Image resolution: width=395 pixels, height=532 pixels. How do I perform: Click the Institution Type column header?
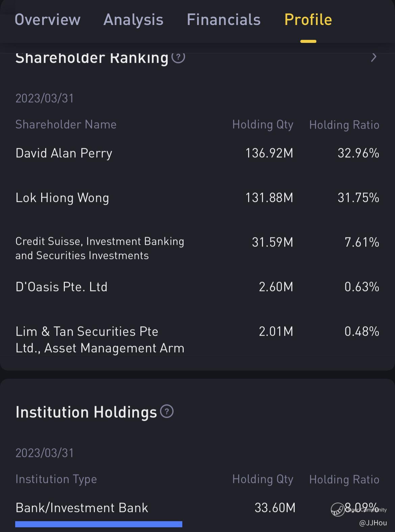pyautogui.click(x=56, y=479)
